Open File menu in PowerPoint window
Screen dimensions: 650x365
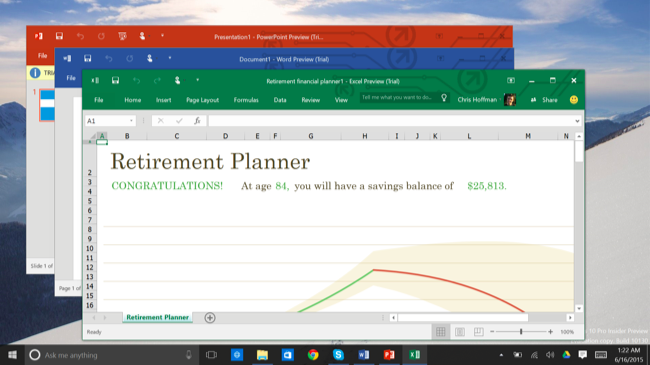[x=42, y=56]
